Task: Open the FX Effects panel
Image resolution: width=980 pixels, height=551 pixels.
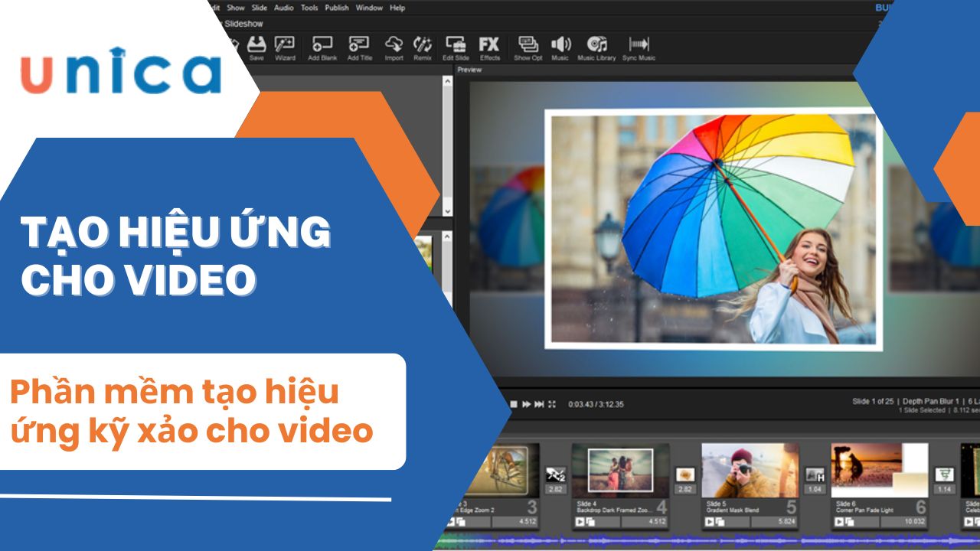Action: pos(489,47)
